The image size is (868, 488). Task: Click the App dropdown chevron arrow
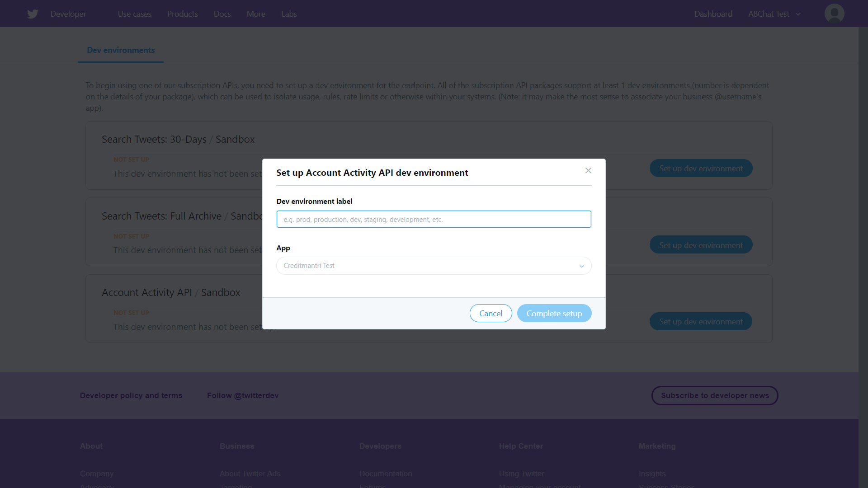pos(582,266)
